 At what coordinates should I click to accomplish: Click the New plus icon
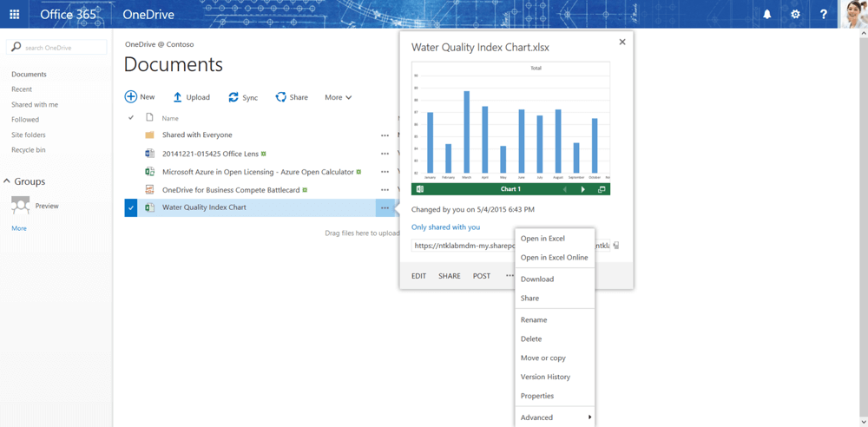[131, 97]
